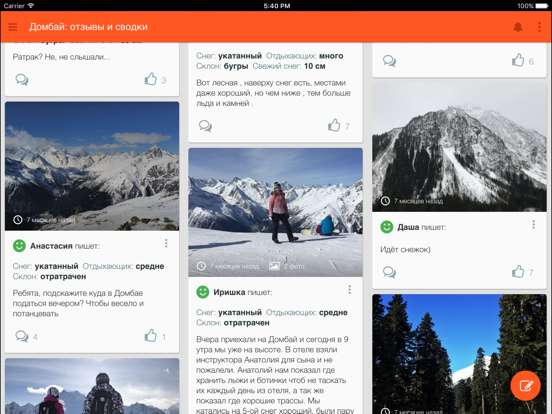Tap the '2 фото' gallery indicator
The height and width of the screenshot is (414, 552).
(x=287, y=266)
